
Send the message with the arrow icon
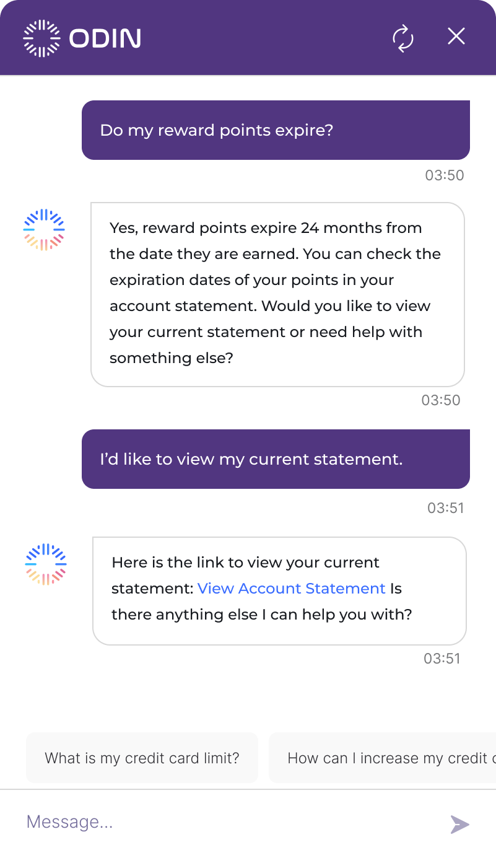click(459, 824)
